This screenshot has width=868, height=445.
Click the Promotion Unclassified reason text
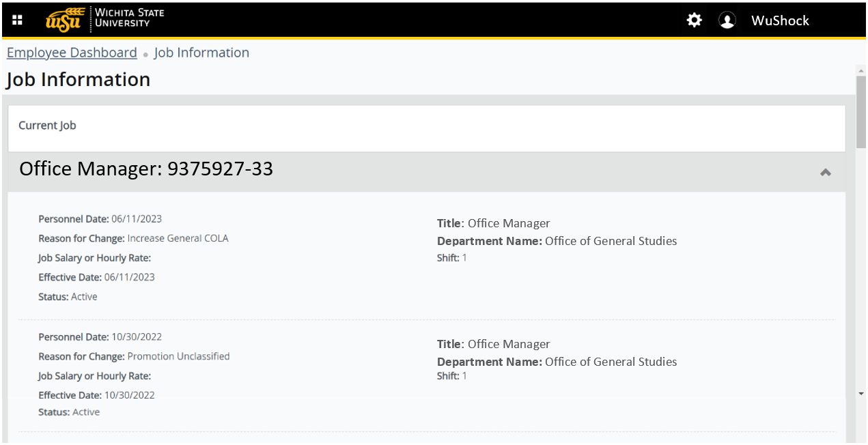coord(178,356)
